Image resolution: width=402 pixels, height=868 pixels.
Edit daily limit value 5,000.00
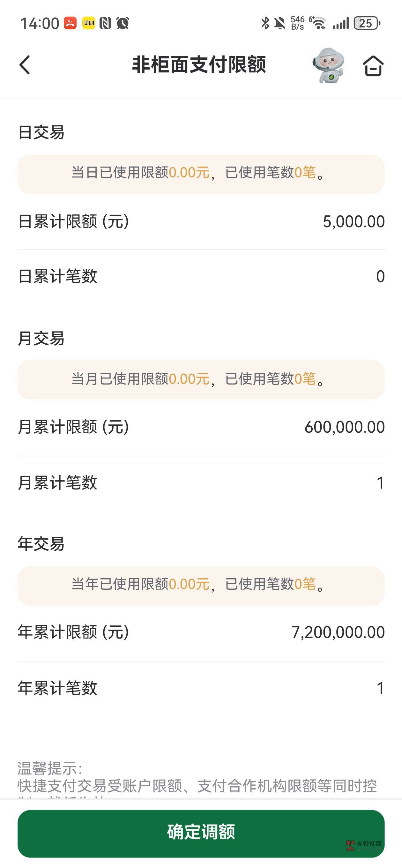click(x=354, y=222)
